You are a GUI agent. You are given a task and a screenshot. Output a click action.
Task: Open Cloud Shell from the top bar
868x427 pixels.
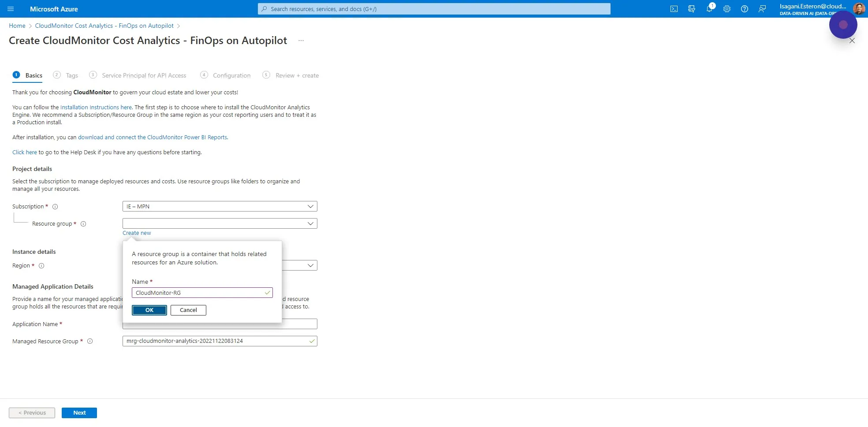coord(674,9)
